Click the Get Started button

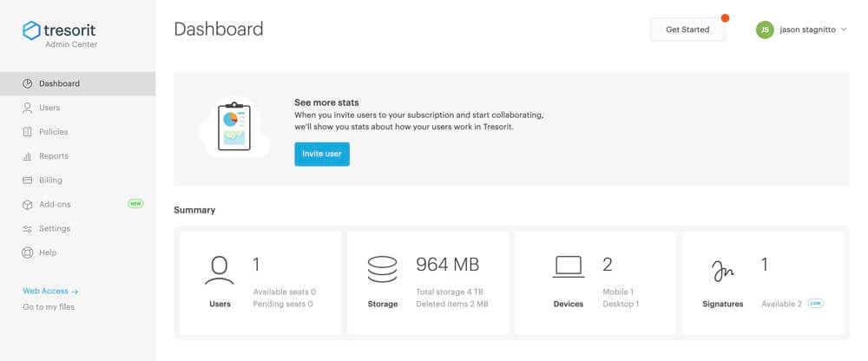[x=687, y=30]
